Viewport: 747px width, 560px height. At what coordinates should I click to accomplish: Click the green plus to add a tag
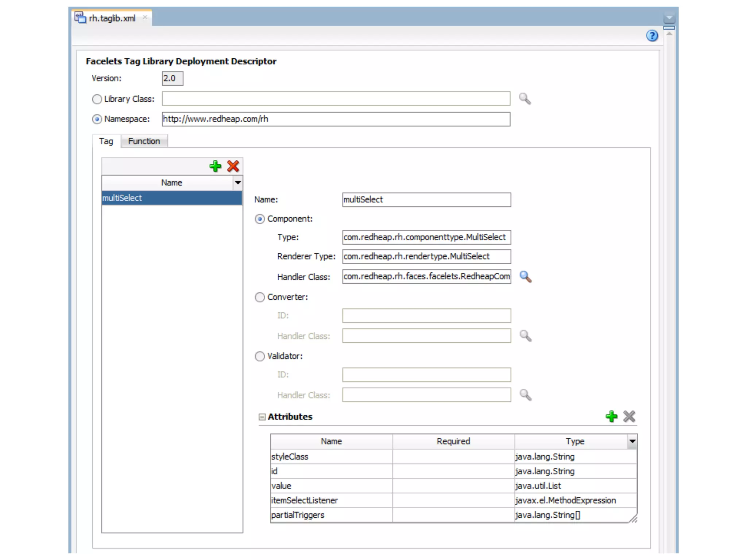215,166
